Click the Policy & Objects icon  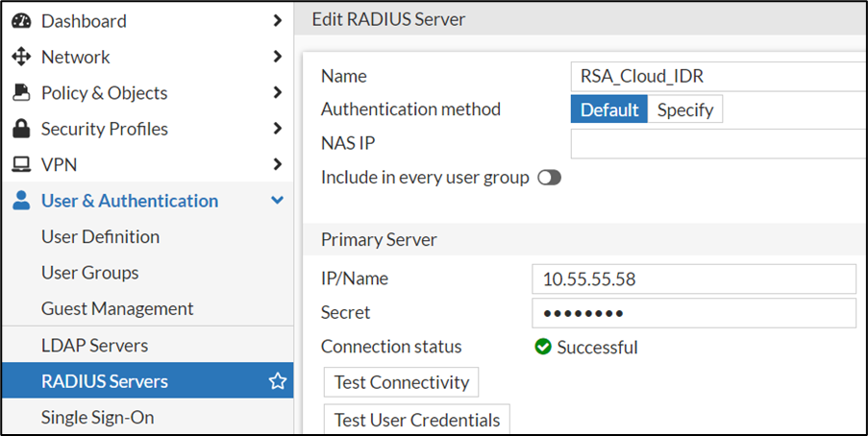pos(20,93)
